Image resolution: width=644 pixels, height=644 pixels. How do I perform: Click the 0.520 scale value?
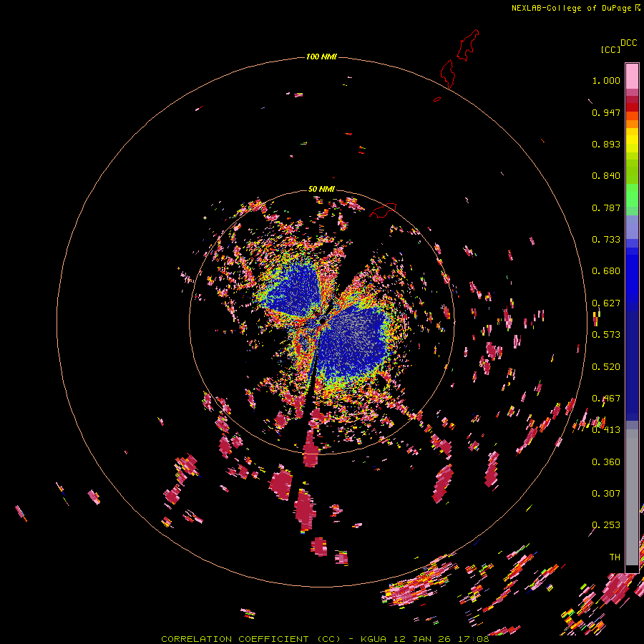tap(606, 367)
